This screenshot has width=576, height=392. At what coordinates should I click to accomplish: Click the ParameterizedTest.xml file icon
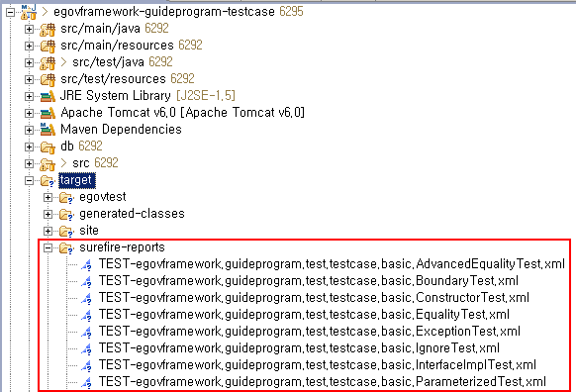point(87,382)
